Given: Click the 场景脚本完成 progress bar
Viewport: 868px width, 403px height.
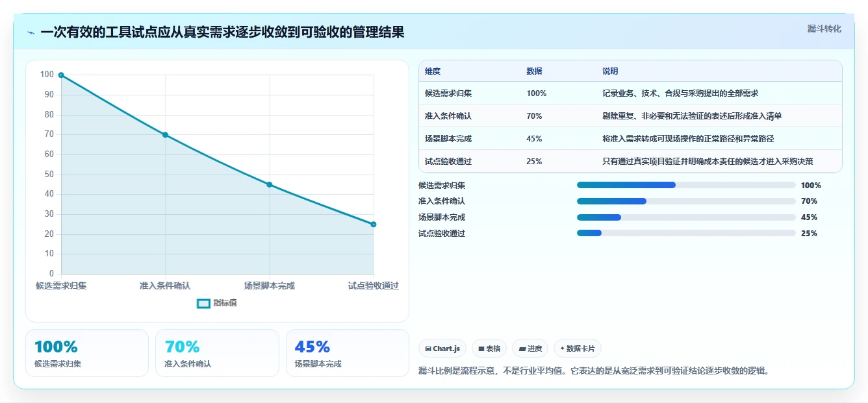Looking at the screenshot, I should tap(686, 217).
